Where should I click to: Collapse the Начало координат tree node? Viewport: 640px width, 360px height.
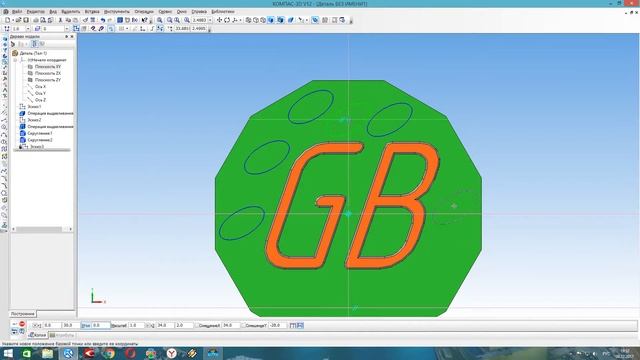click(x=16, y=60)
